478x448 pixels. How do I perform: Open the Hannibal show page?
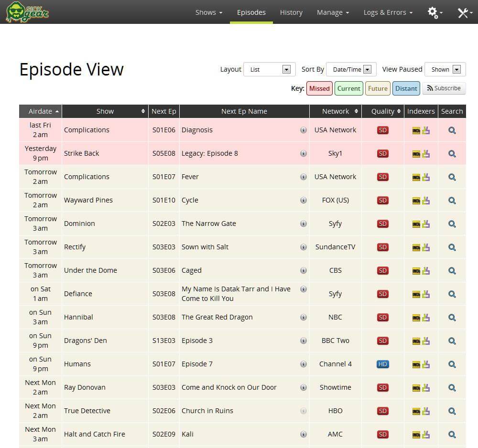coord(78,317)
